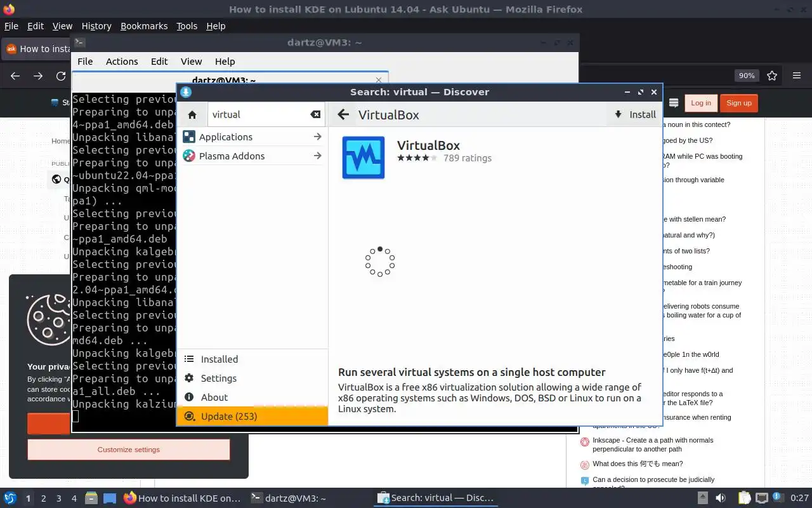Viewport: 812px width, 508px height.
Task: Open Stack Exchange inbox icon beside Log in
Action: click(x=674, y=103)
